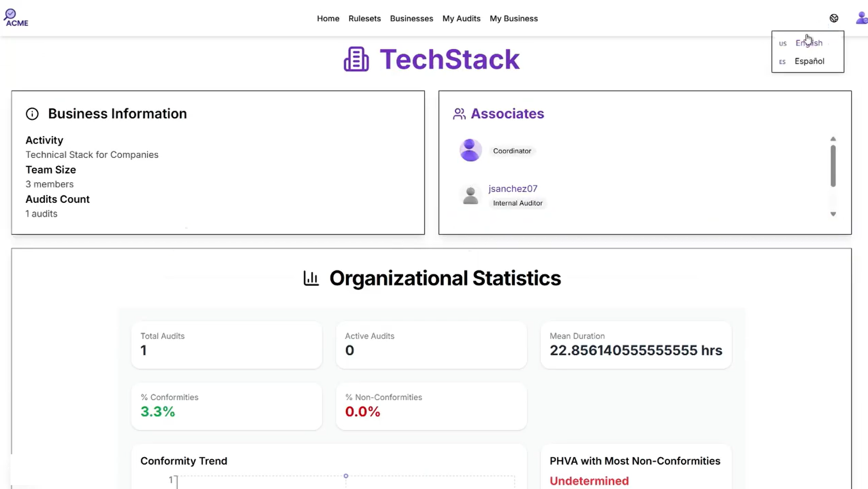Click the Organizational Statistics chart icon

coord(311,278)
